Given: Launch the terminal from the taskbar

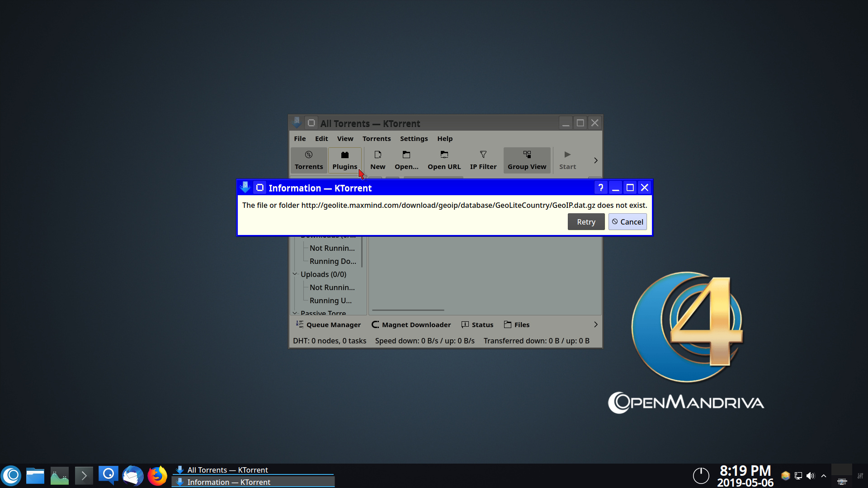Looking at the screenshot, I should 84,476.
